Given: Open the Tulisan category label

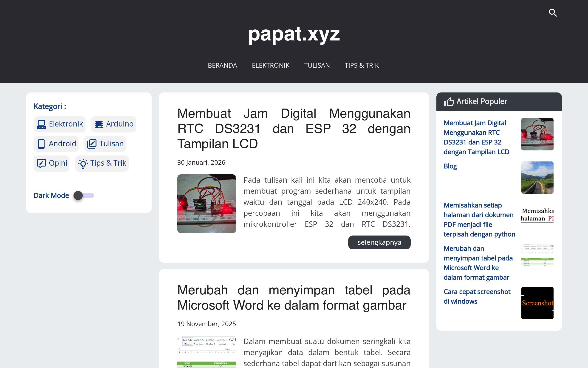Looking at the screenshot, I should (111, 144).
